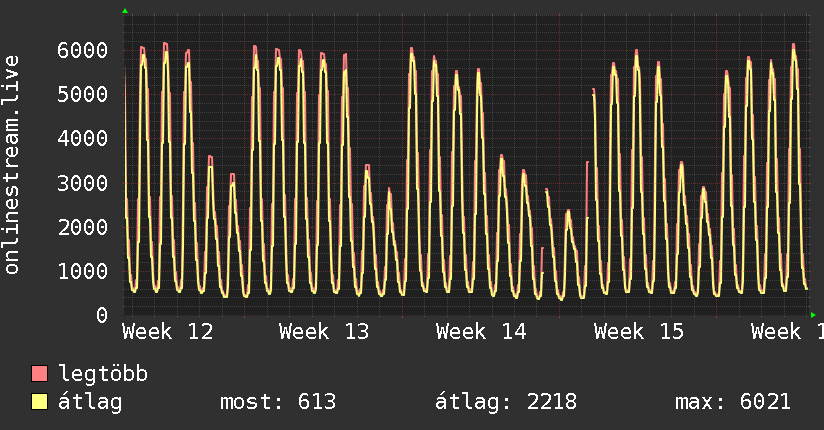Click the green arrow at top of y-axis
Screen dimensions: 824x430
125,11
